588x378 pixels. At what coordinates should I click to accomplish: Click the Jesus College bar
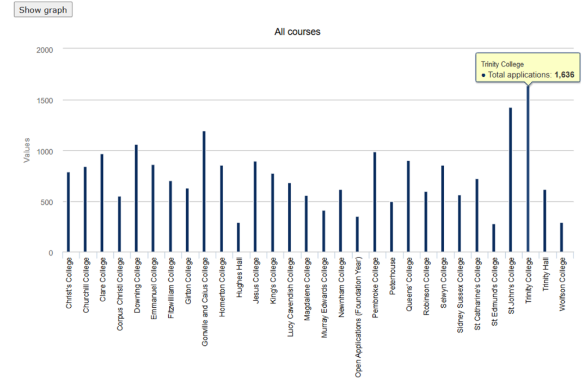[x=255, y=207]
